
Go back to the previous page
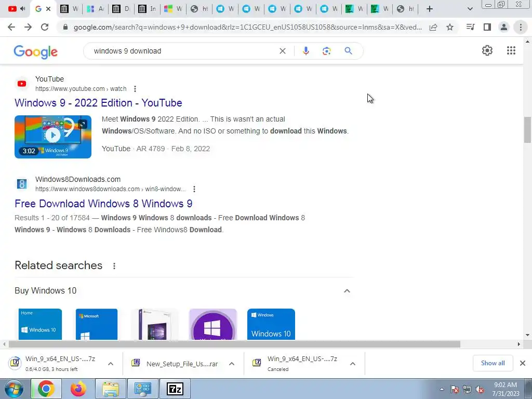11,27
